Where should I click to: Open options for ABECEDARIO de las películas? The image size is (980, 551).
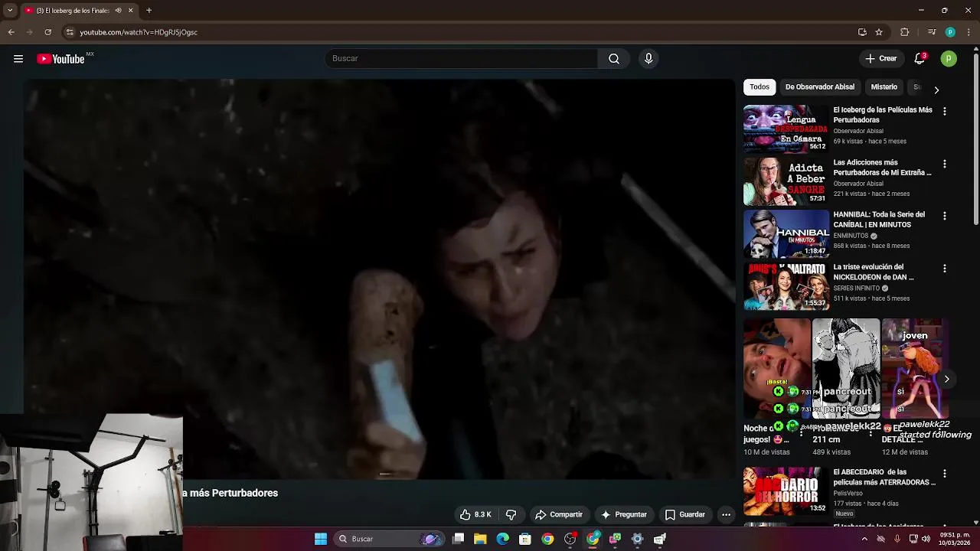click(944, 474)
